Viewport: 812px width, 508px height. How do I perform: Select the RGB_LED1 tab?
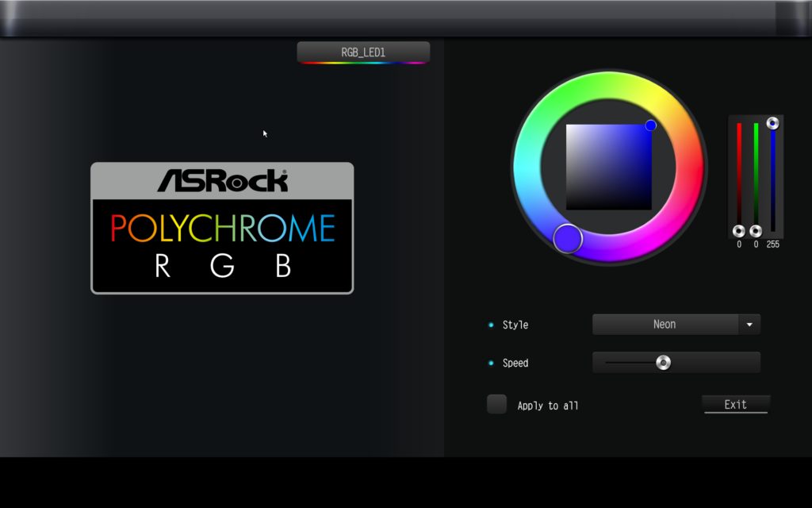(363, 52)
